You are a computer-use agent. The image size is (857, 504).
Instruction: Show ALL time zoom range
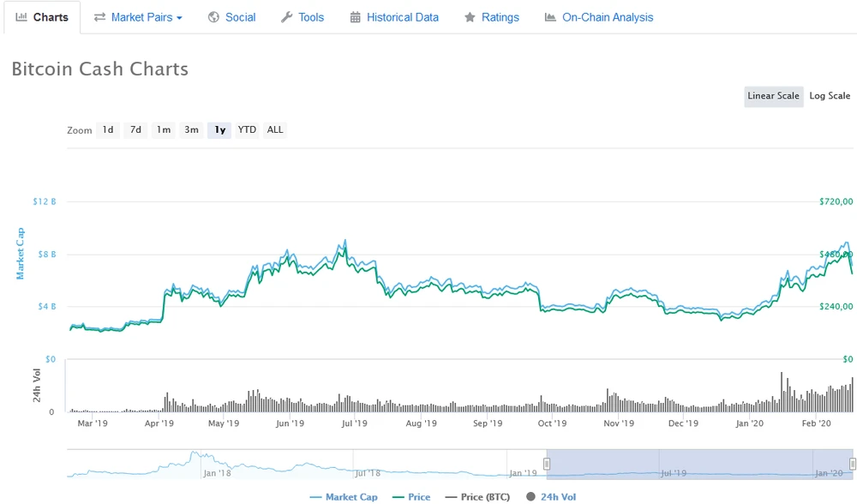[275, 130]
